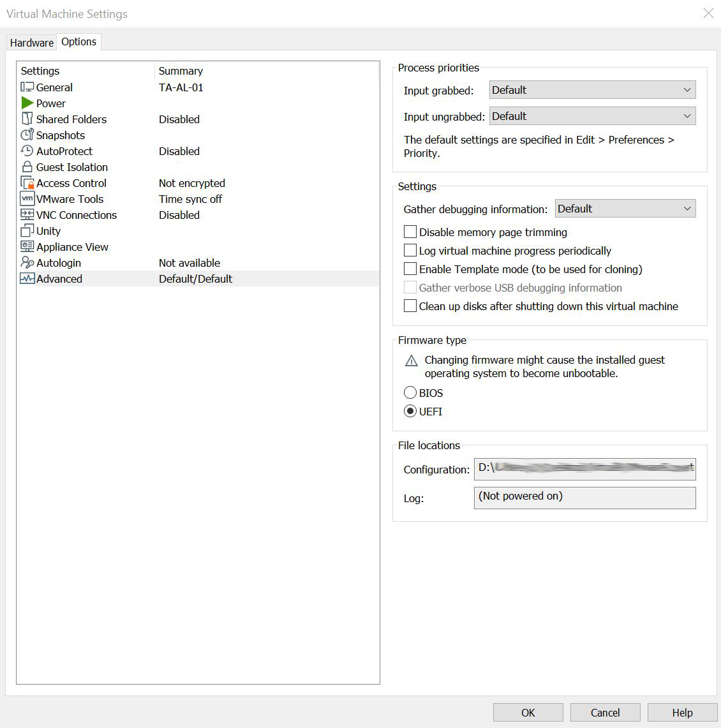Switch to the Hardware tab
Image resolution: width=721 pixels, height=728 pixels.
tap(31, 43)
